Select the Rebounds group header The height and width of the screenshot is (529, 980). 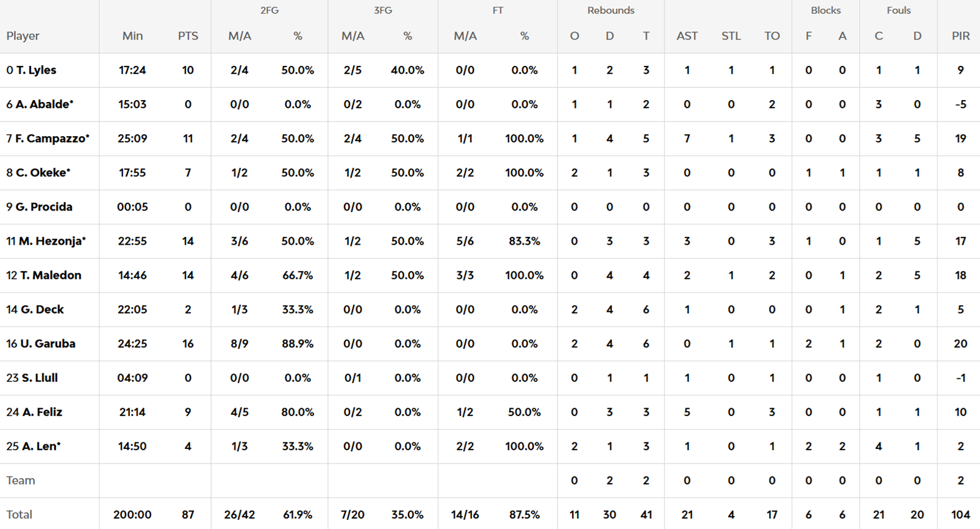click(x=610, y=10)
